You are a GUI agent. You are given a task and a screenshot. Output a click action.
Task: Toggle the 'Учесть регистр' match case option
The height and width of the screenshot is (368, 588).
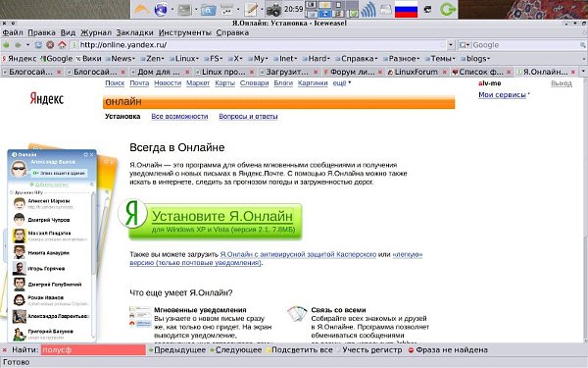pos(368,350)
